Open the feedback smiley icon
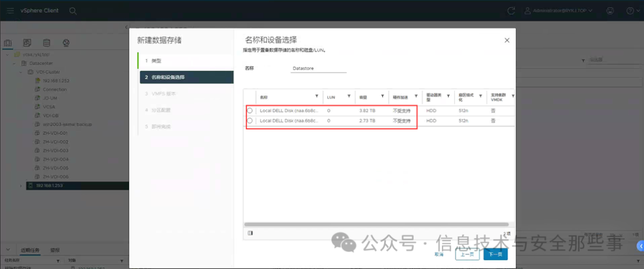The width and height of the screenshot is (644, 269). (611, 11)
